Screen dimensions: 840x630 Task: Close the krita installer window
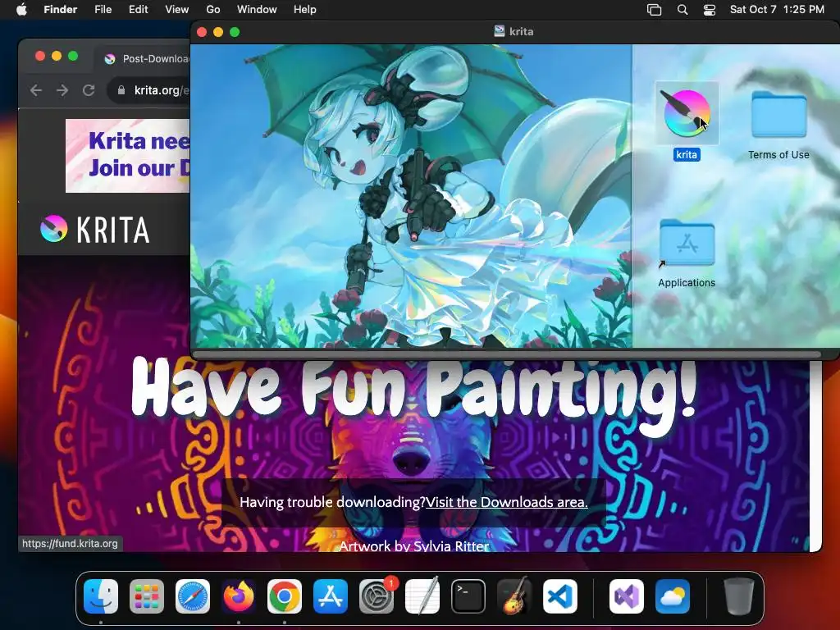[202, 32]
